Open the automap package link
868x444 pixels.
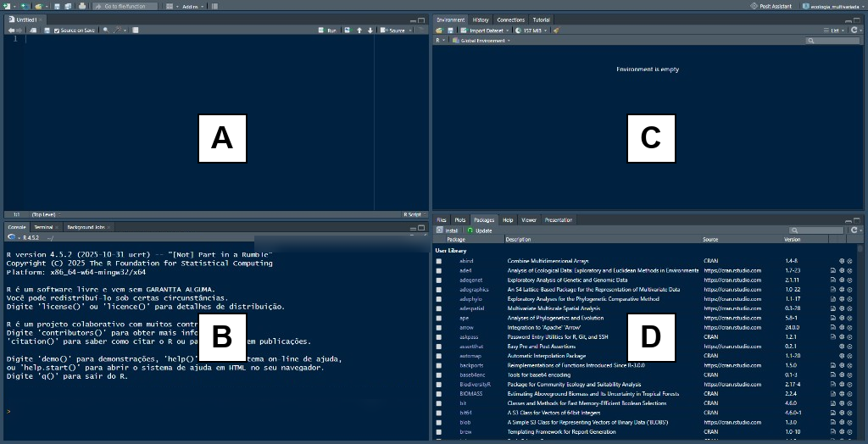(469, 356)
